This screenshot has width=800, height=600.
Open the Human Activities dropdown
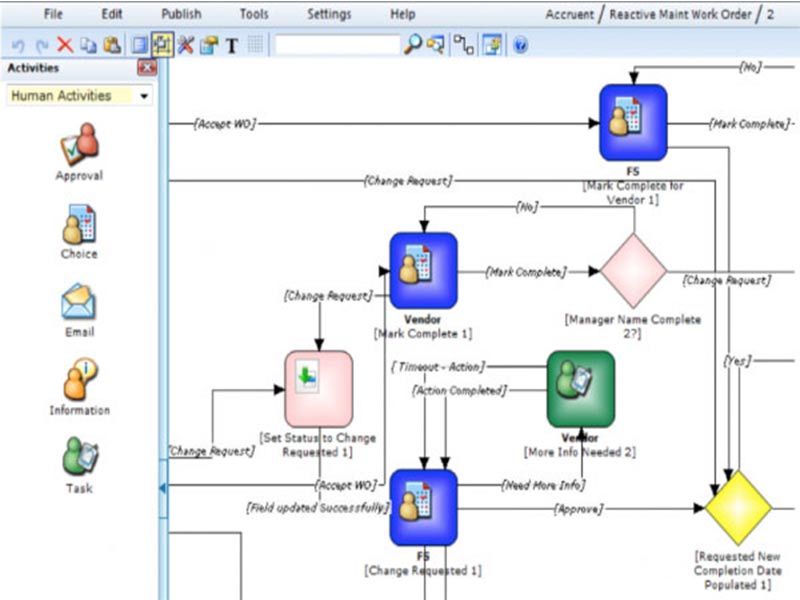pyautogui.click(x=145, y=97)
